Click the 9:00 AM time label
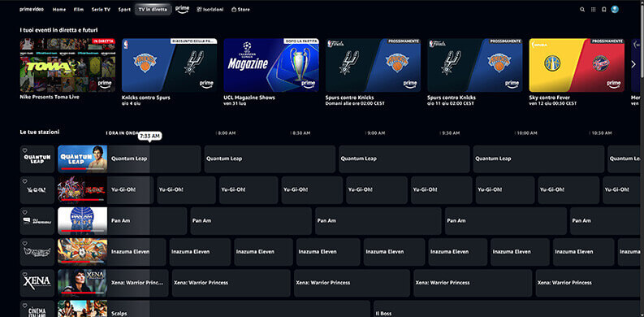Viewport: 644px width, 317px height. tap(376, 133)
